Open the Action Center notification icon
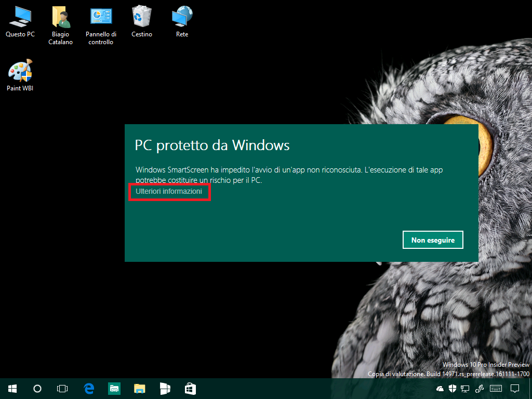 (515, 389)
